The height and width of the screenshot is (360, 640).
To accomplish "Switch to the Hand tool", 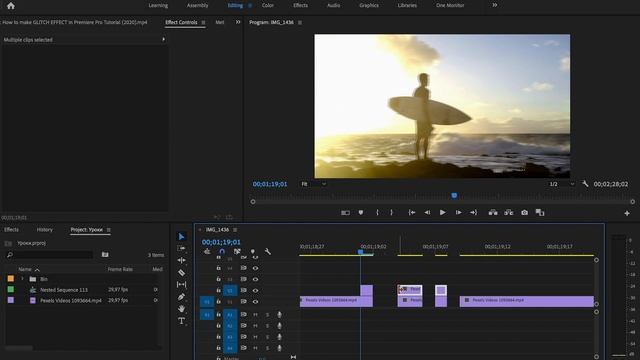I will point(181,309).
